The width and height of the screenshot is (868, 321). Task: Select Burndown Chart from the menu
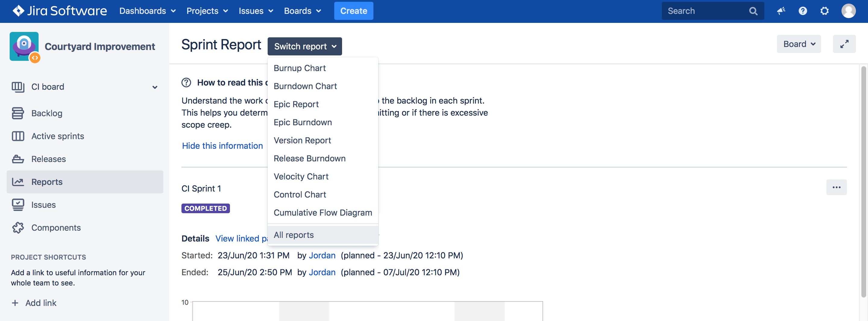click(x=322, y=86)
